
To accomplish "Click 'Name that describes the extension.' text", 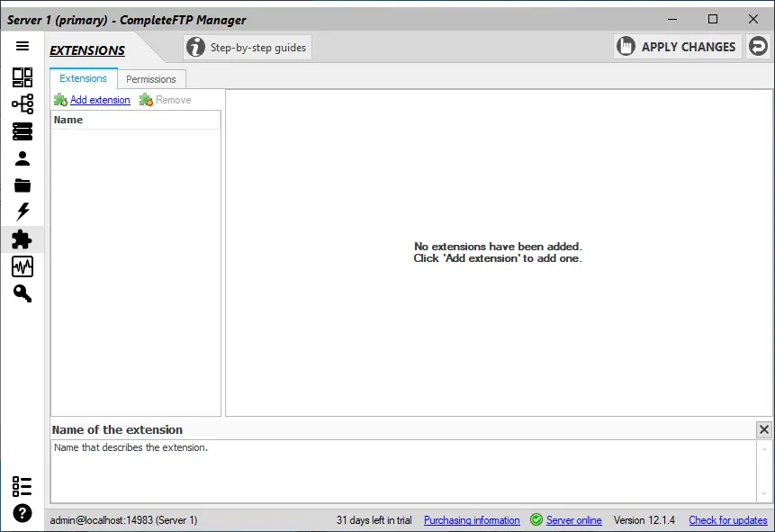I will [x=131, y=447].
